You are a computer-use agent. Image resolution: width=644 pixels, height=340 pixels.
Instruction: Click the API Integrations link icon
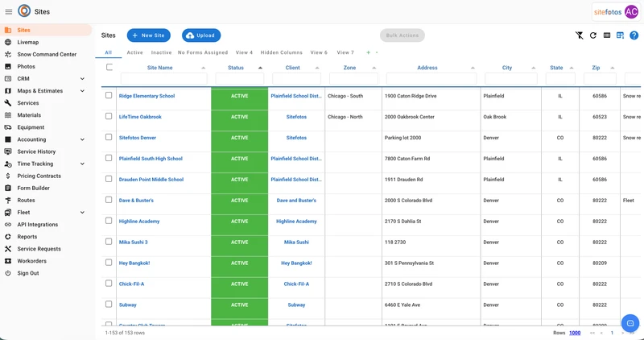pos(8,225)
